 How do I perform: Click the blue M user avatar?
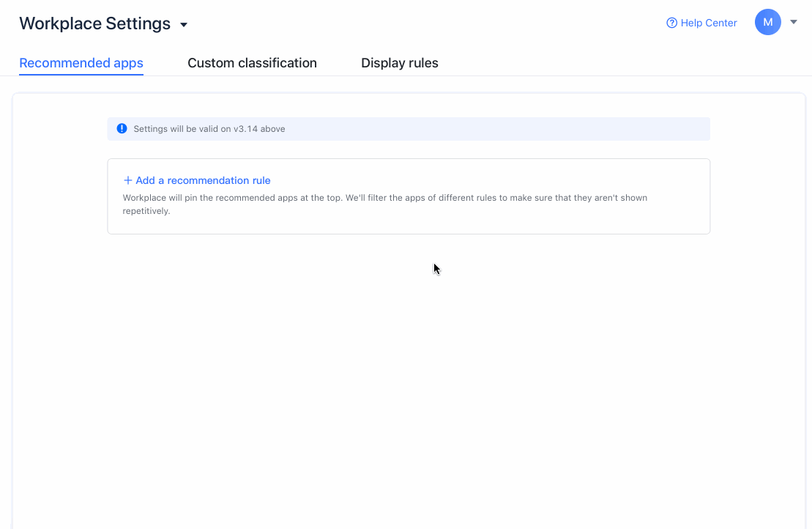[767, 22]
